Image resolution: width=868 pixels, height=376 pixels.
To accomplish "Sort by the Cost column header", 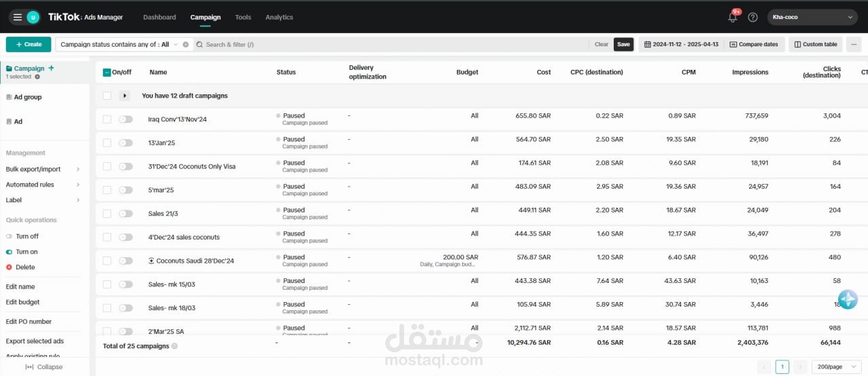I will coord(544,72).
